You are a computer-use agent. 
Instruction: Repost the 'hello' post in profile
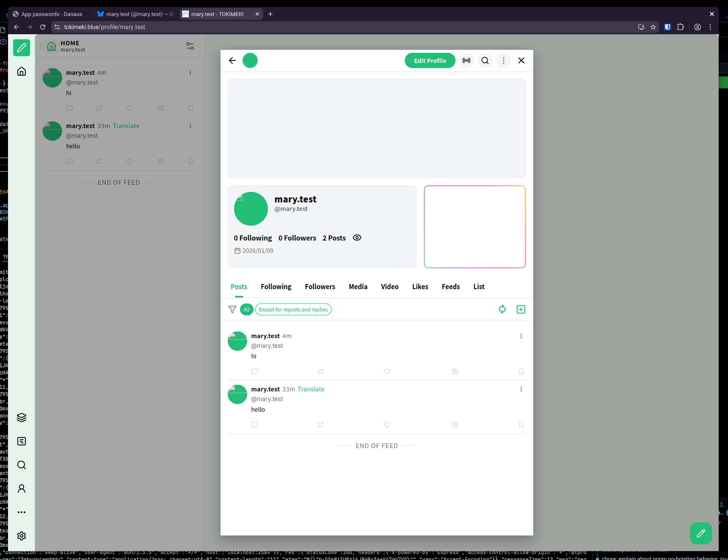(x=321, y=425)
